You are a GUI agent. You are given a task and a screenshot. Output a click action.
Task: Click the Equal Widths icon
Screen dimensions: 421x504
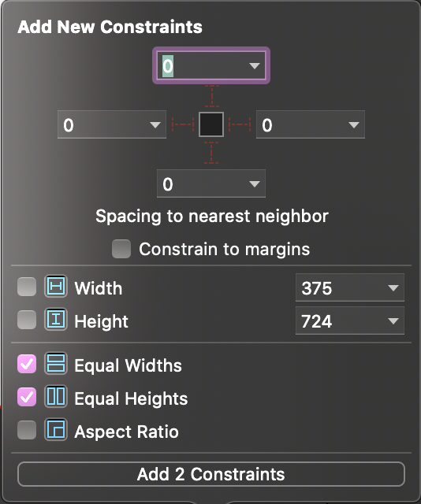coord(56,364)
